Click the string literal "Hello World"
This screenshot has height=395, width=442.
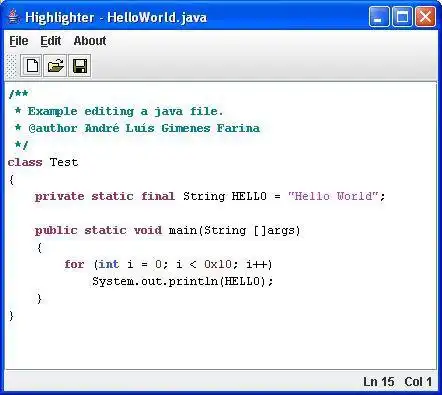[333, 196]
